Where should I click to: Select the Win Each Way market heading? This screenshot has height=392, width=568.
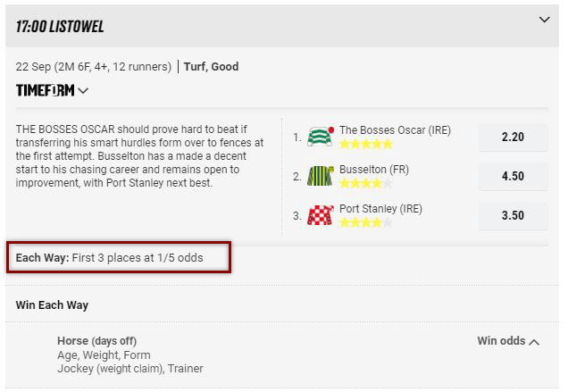coord(52,305)
